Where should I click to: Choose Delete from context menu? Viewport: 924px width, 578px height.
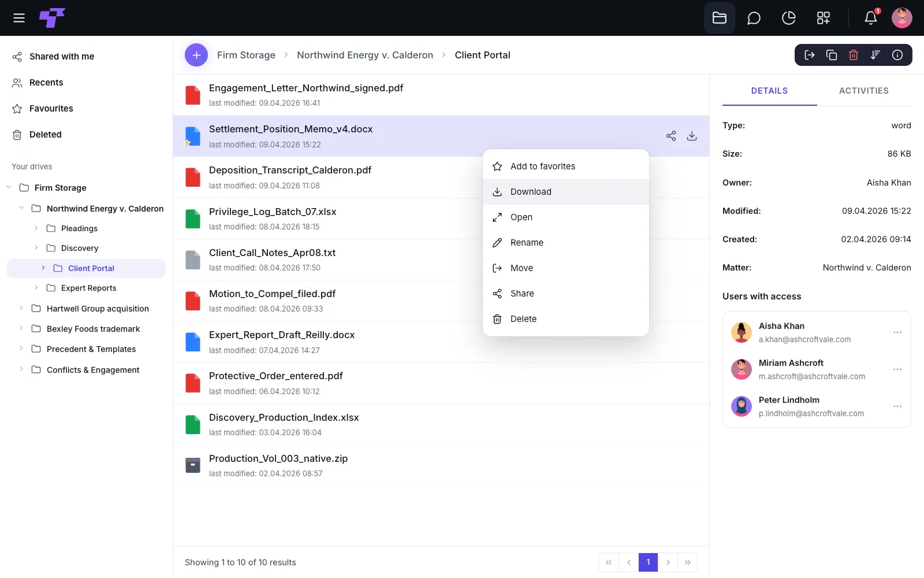click(566, 319)
